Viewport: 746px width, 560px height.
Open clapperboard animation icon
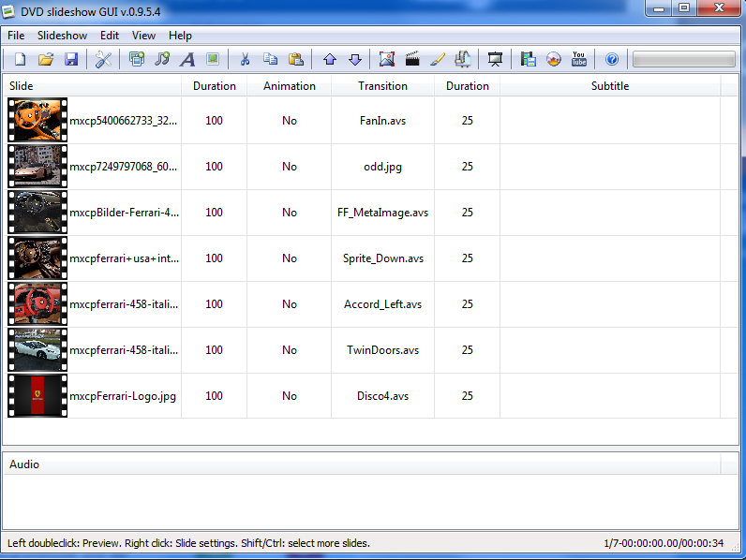point(412,59)
